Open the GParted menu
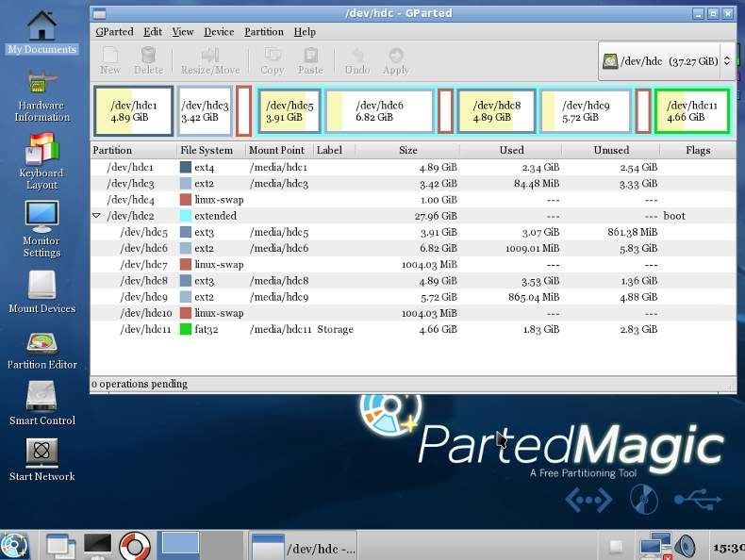Screen dimensions: 745x560 tap(114, 32)
